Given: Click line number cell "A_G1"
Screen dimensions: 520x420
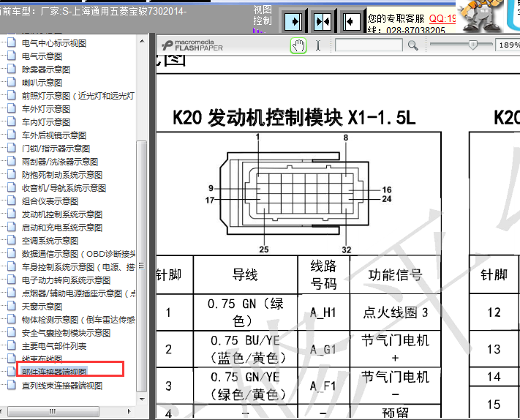Looking at the screenshot, I should (x=323, y=349).
